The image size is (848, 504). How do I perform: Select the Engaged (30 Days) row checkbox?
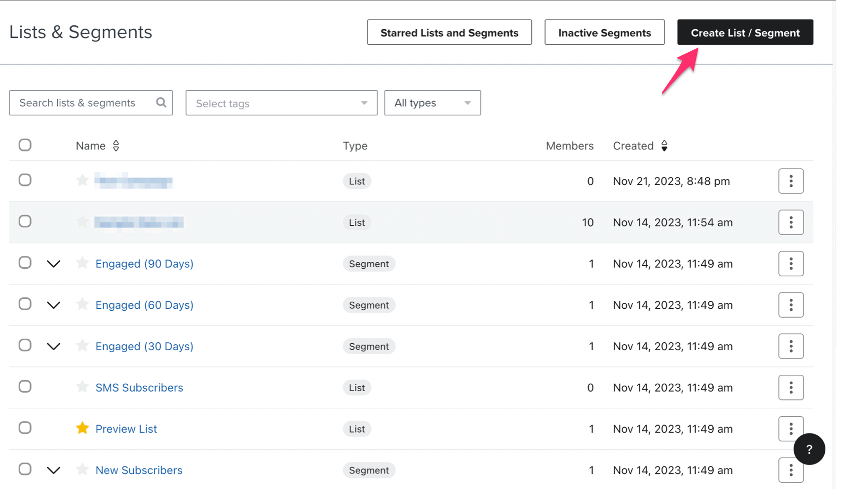point(25,345)
